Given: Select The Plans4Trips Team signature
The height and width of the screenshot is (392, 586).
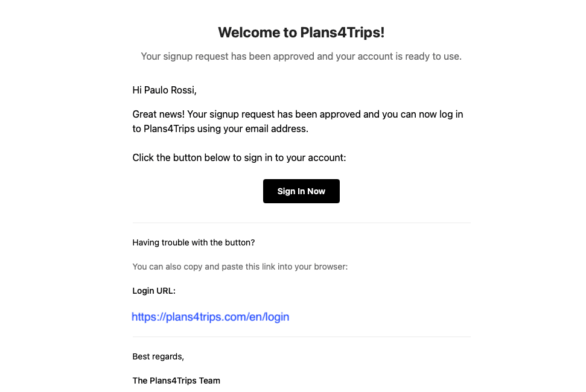Looking at the screenshot, I should click(x=176, y=381).
